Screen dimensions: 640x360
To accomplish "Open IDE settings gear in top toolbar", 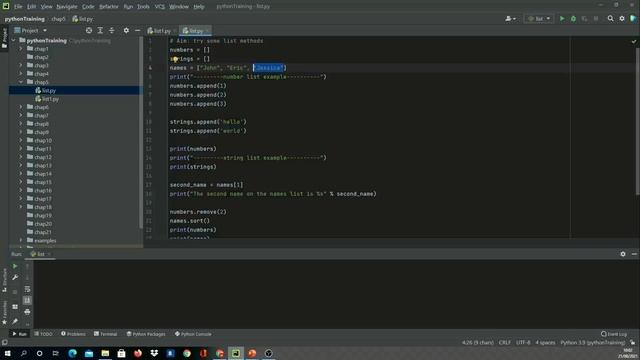I will (x=622, y=19).
